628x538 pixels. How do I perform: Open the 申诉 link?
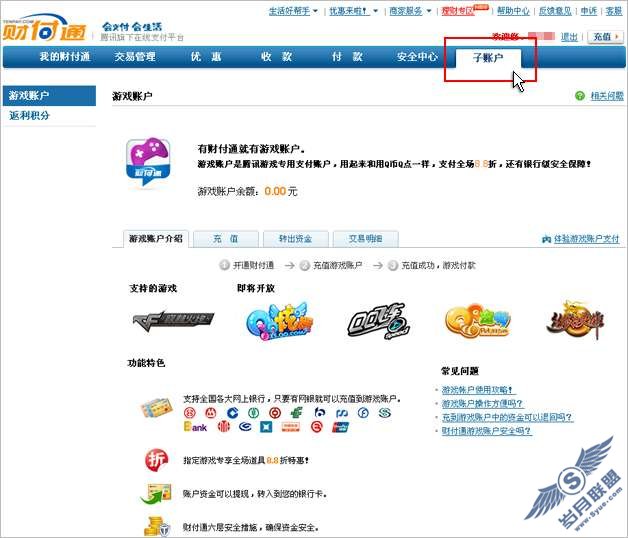[588, 11]
